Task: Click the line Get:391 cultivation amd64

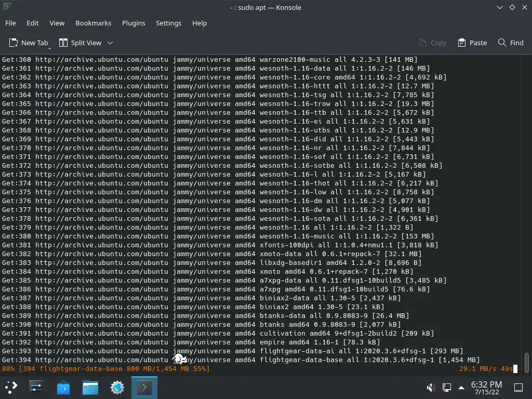Action: [218, 333]
